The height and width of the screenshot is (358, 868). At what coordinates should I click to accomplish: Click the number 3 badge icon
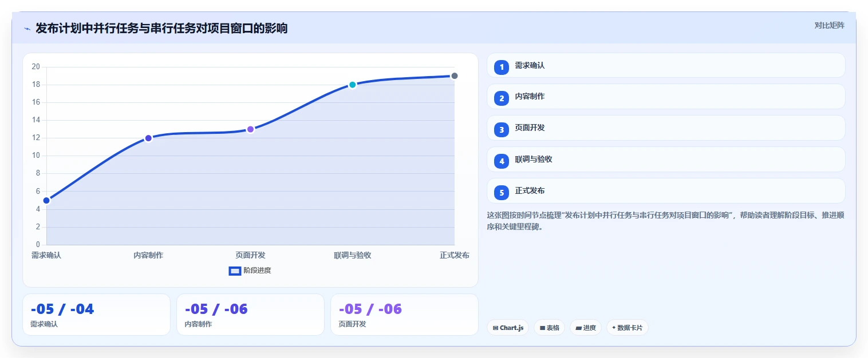502,130
